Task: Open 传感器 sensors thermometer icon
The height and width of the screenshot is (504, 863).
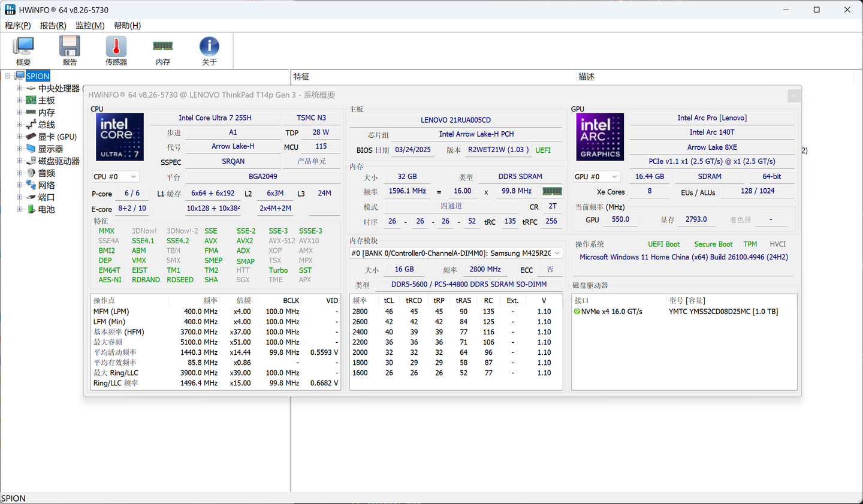Action: (x=116, y=47)
